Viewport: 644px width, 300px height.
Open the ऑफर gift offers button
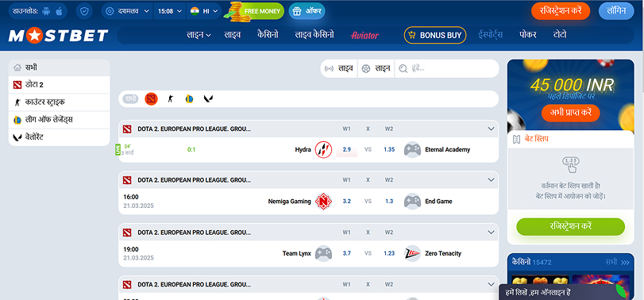point(307,11)
